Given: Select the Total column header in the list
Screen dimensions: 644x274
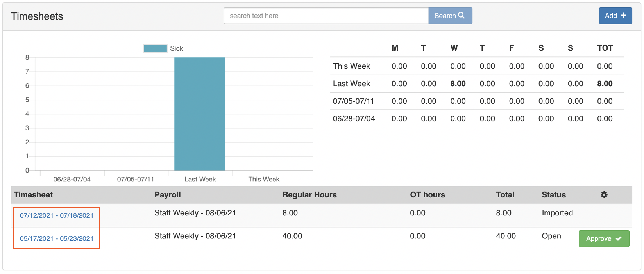Looking at the screenshot, I should [x=505, y=195].
